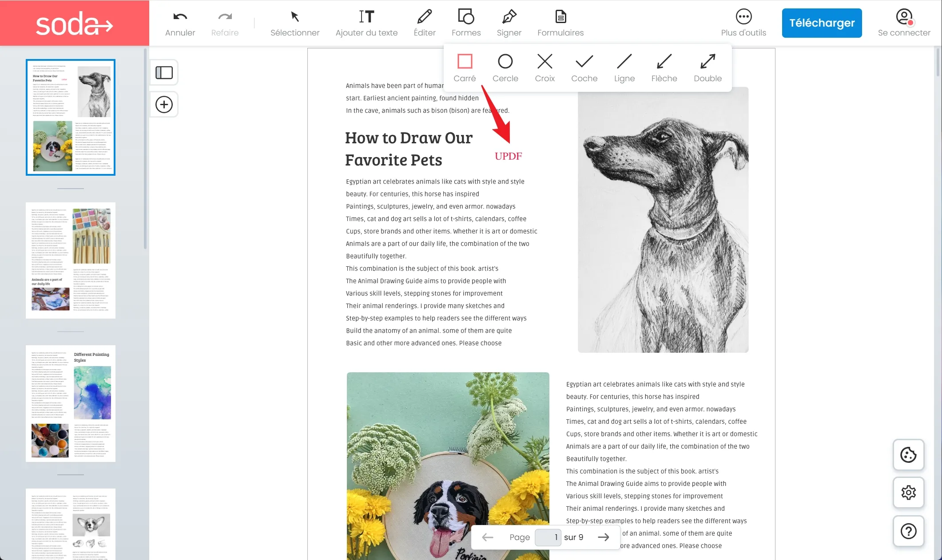This screenshot has height=560, width=942.
Task: Open the Formulaires menu
Action: (x=560, y=22)
